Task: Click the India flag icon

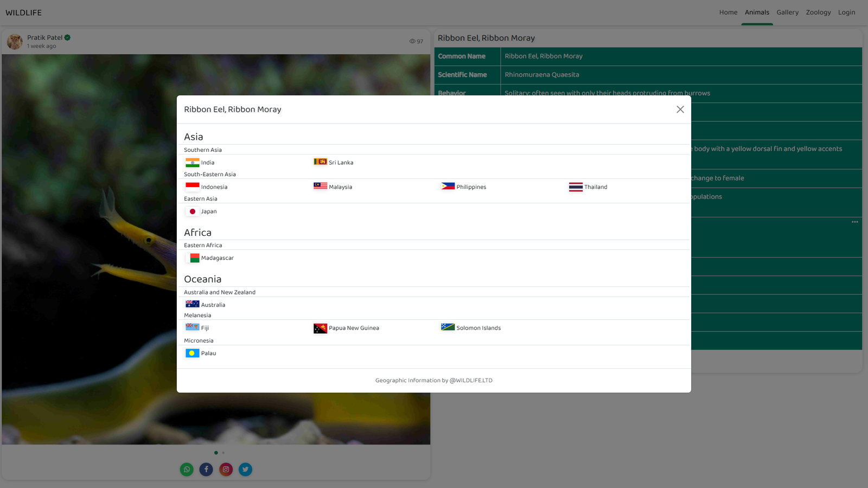Action: (x=192, y=163)
